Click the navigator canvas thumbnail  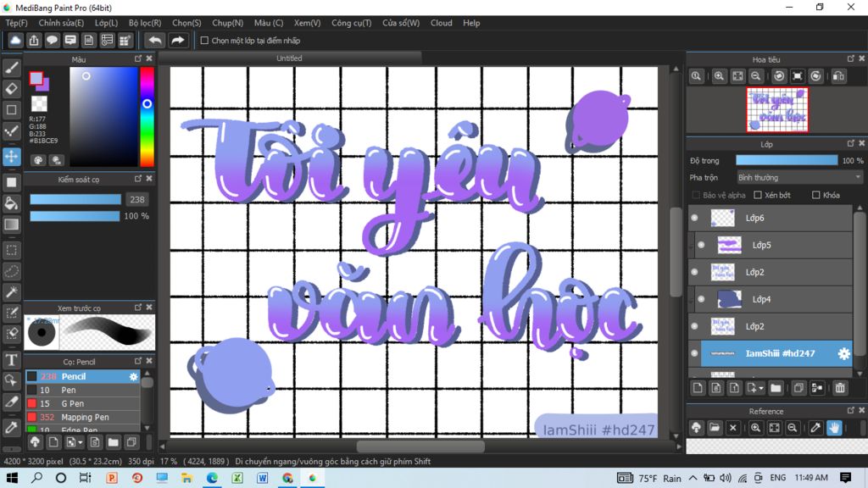pos(777,110)
